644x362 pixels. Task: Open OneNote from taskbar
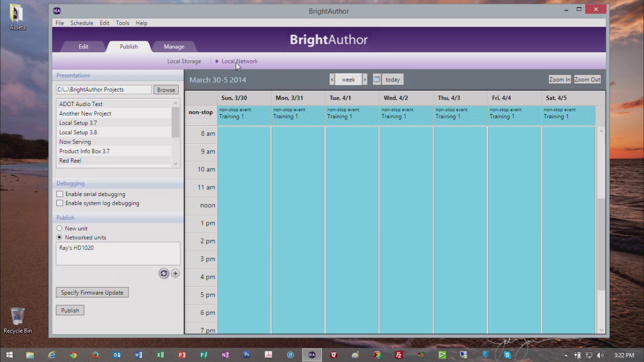(225, 355)
